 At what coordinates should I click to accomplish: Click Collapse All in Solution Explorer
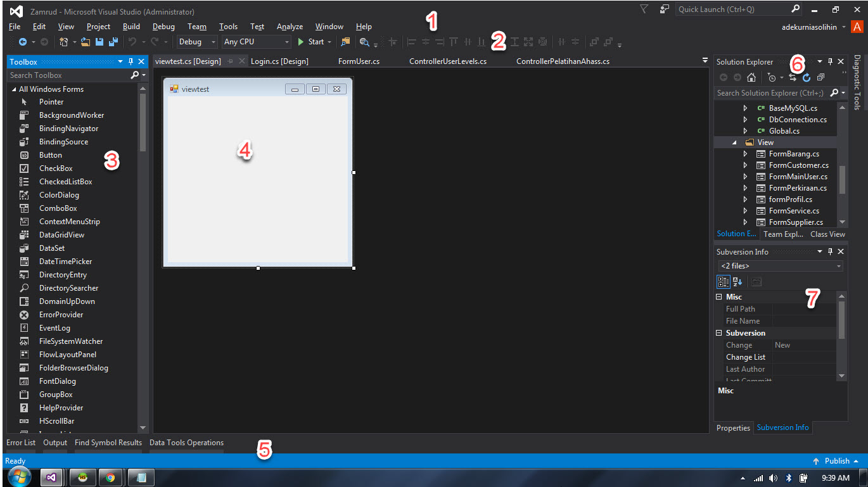820,77
